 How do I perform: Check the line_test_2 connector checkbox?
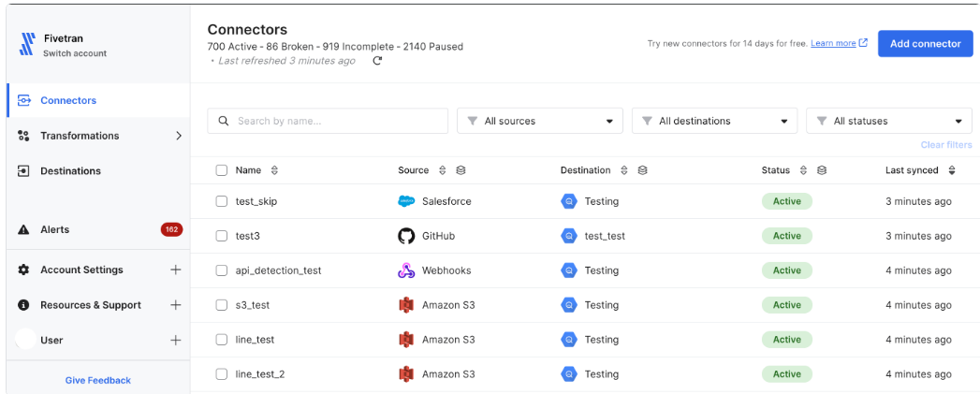click(221, 374)
